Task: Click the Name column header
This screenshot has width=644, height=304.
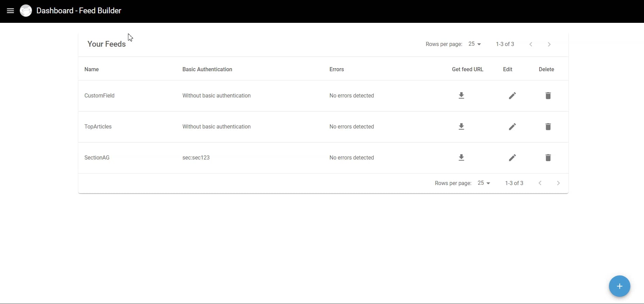Action: [x=92, y=69]
